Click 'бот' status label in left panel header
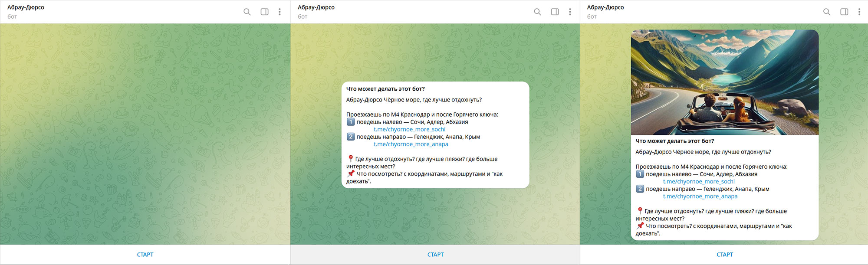This screenshot has width=868, height=265. [12, 16]
